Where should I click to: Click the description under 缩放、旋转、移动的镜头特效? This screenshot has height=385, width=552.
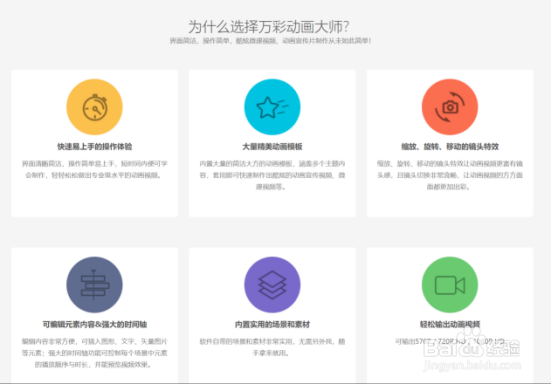(450, 175)
